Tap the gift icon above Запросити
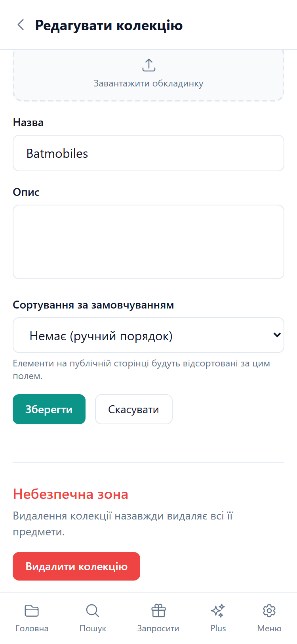 coord(159,611)
